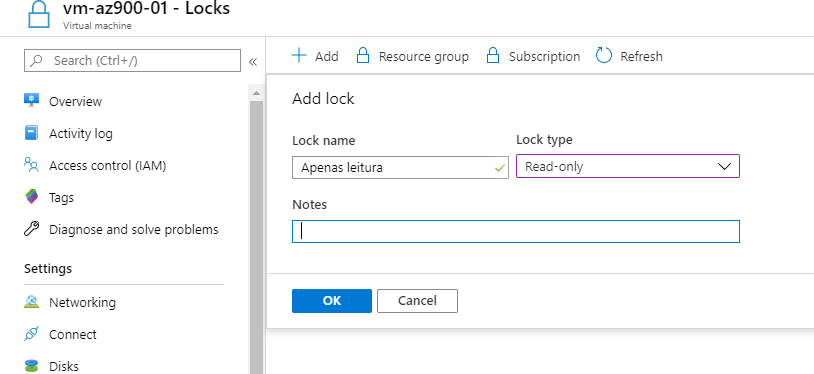Viewport: 814px width, 374px height.
Task: Click inside the Notes text field
Action: tap(515, 231)
